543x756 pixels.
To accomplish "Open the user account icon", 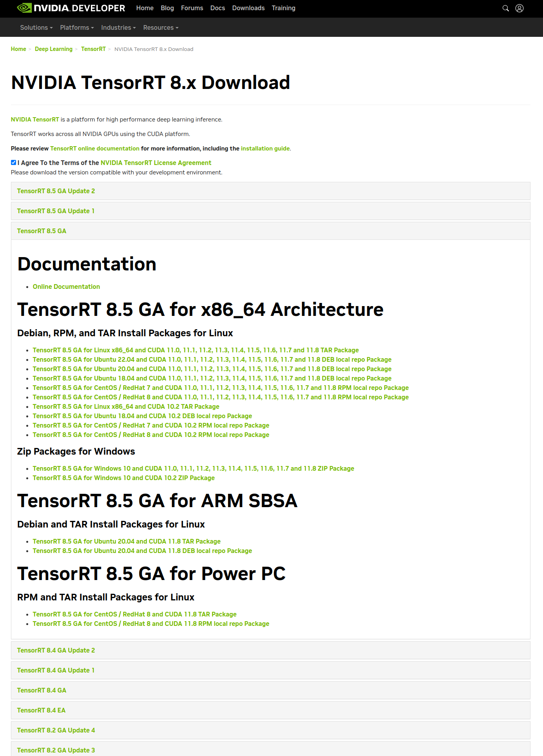I will coord(519,8).
